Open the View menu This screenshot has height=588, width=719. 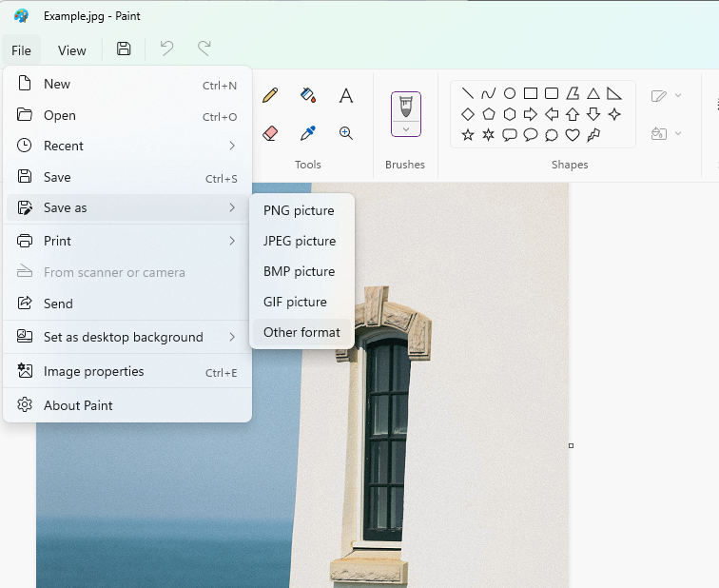[x=72, y=50]
